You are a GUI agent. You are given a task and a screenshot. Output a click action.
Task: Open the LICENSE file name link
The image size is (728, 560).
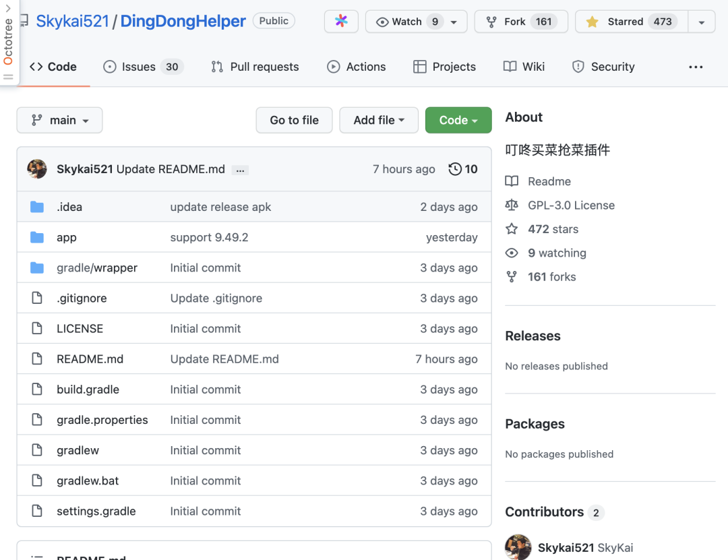point(80,328)
